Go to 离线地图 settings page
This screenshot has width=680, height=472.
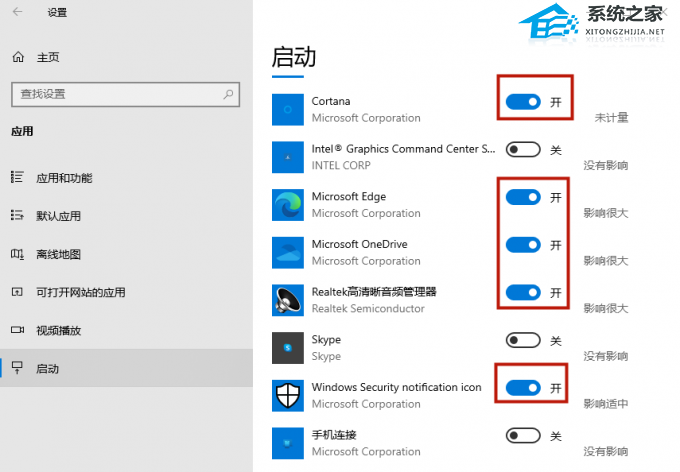tap(57, 254)
